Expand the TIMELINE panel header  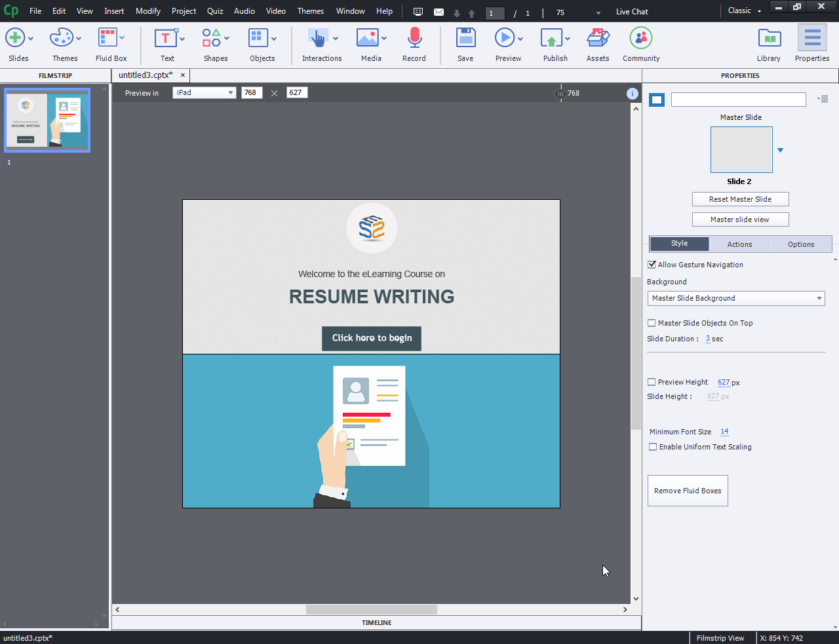[377, 623]
